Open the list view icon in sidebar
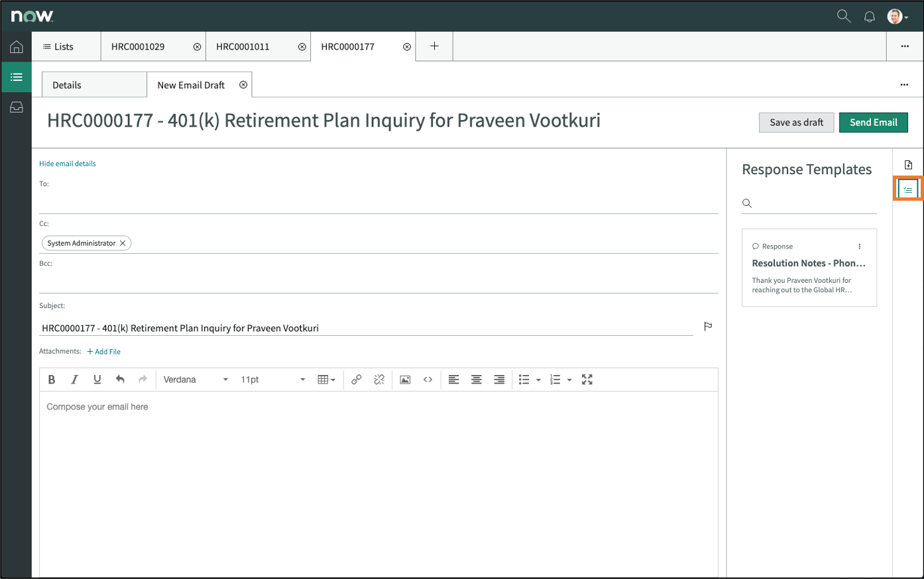924x579 pixels. pos(16,77)
